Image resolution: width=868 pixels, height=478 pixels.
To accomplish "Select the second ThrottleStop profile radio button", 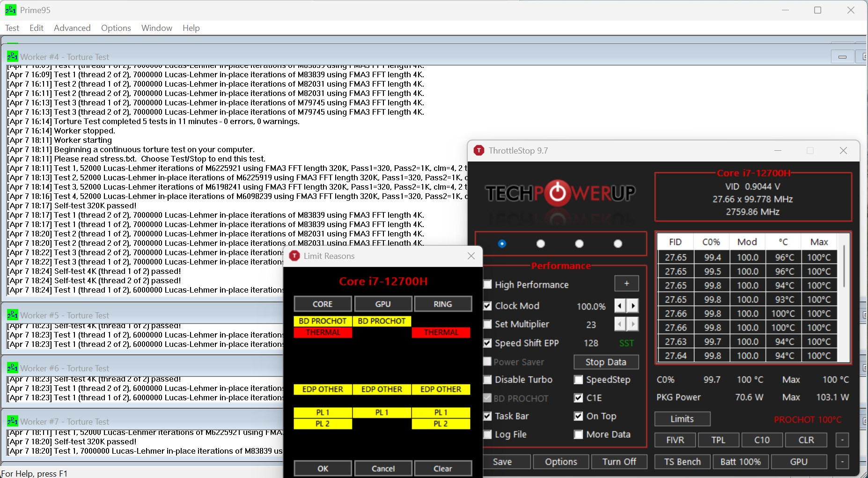I will 541,243.
